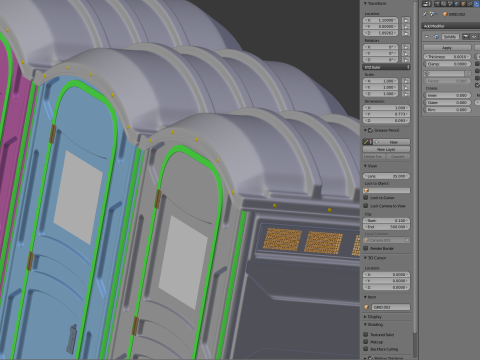Click the Convert button
This screenshot has width=480, height=360.
[x=398, y=156]
